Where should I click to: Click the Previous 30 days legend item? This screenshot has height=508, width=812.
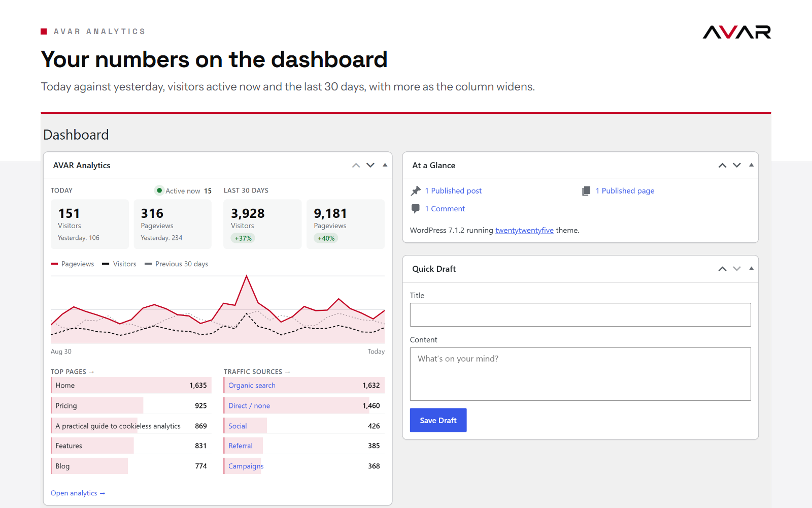(x=177, y=264)
